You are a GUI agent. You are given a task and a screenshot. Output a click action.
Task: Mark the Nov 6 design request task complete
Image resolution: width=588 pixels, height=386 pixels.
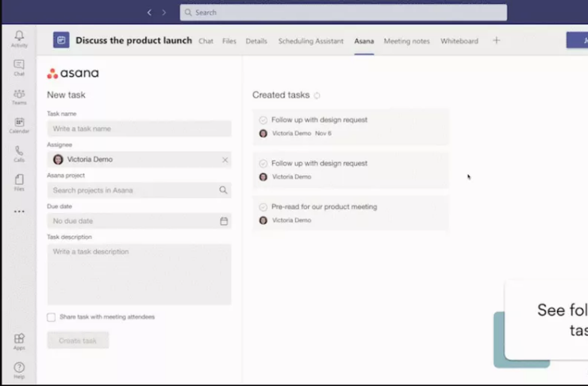pyautogui.click(x=263, y=120)
